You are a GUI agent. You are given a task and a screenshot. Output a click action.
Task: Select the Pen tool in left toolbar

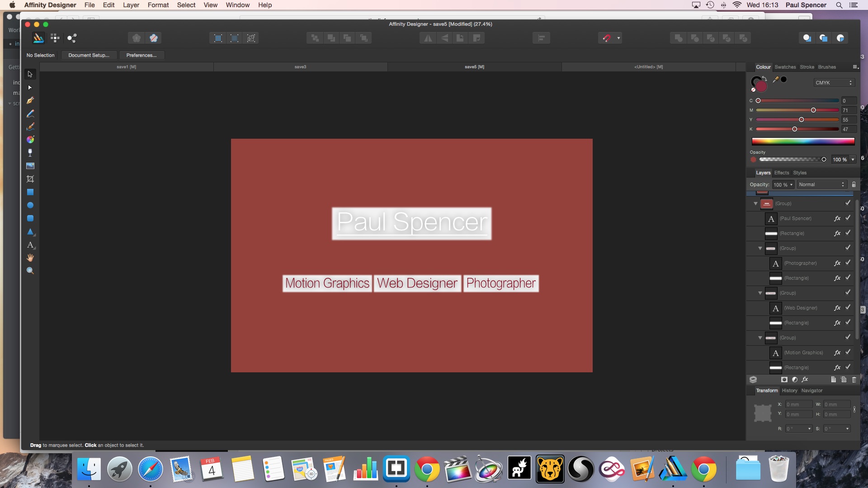coord(30,100)
